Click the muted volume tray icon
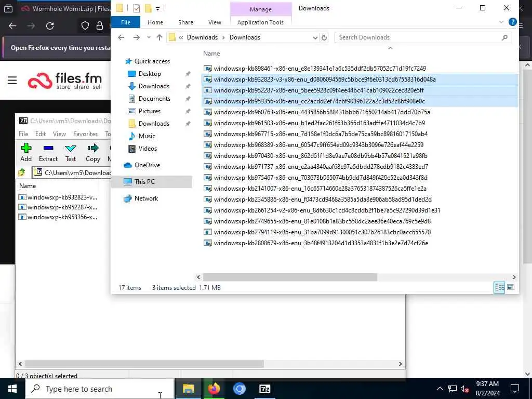This screenshot has width=532, height=399. [465, 389]
